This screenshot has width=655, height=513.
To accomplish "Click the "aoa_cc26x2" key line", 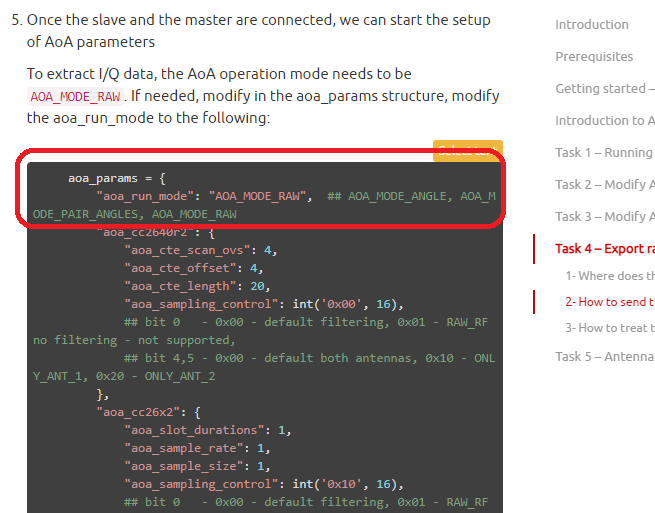I will [149, 412].
